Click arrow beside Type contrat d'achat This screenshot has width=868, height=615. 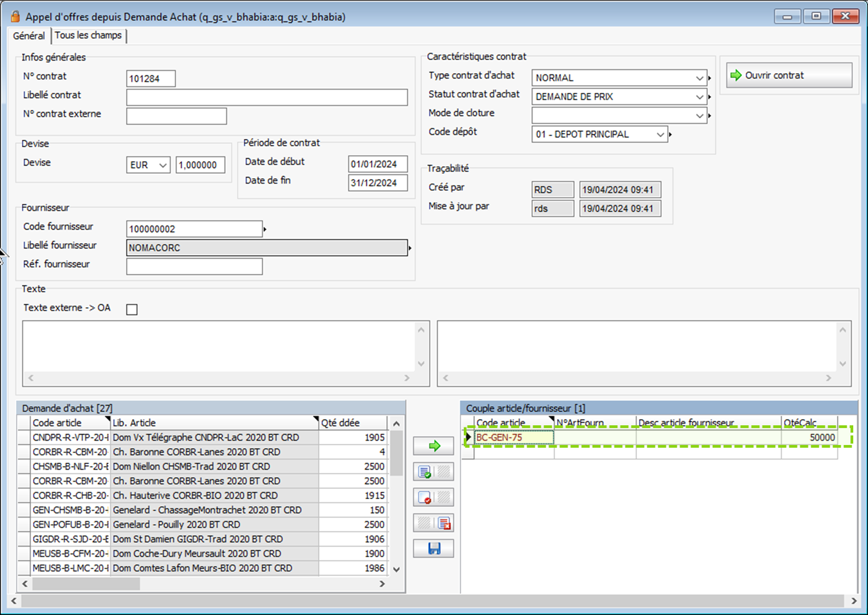[x=710, y=78]
